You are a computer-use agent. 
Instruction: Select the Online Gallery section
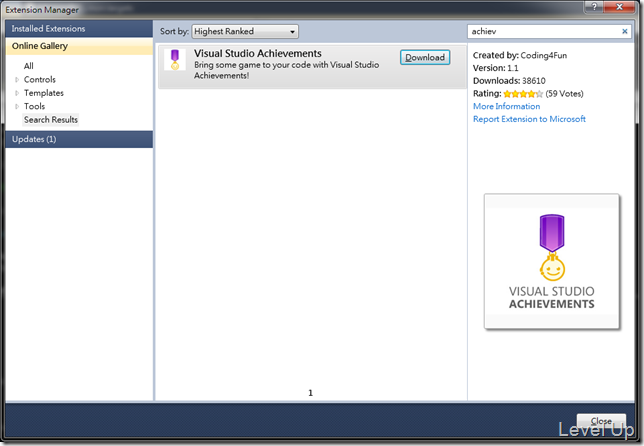(x=79, y=46)
